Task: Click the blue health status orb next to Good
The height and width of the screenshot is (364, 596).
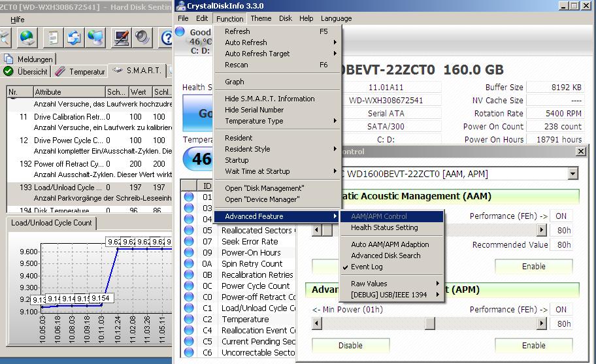Action: tap(180, 32)
